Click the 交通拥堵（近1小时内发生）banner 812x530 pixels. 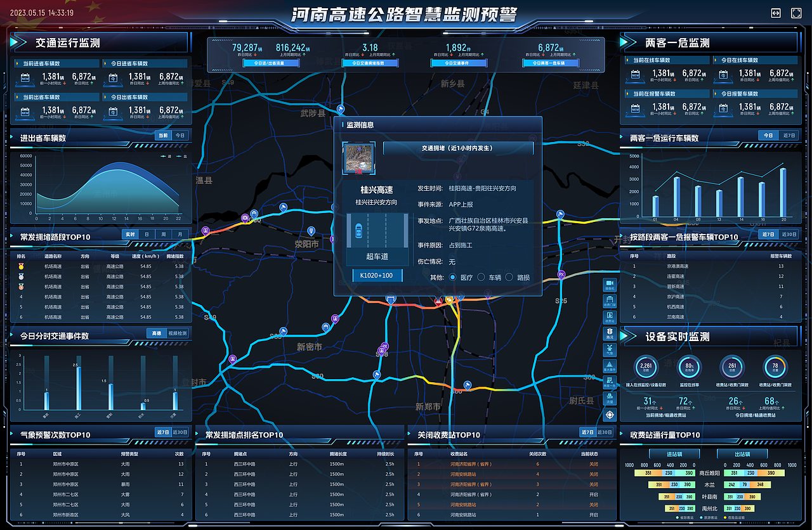pyautogui.click(x=458, y=148)
